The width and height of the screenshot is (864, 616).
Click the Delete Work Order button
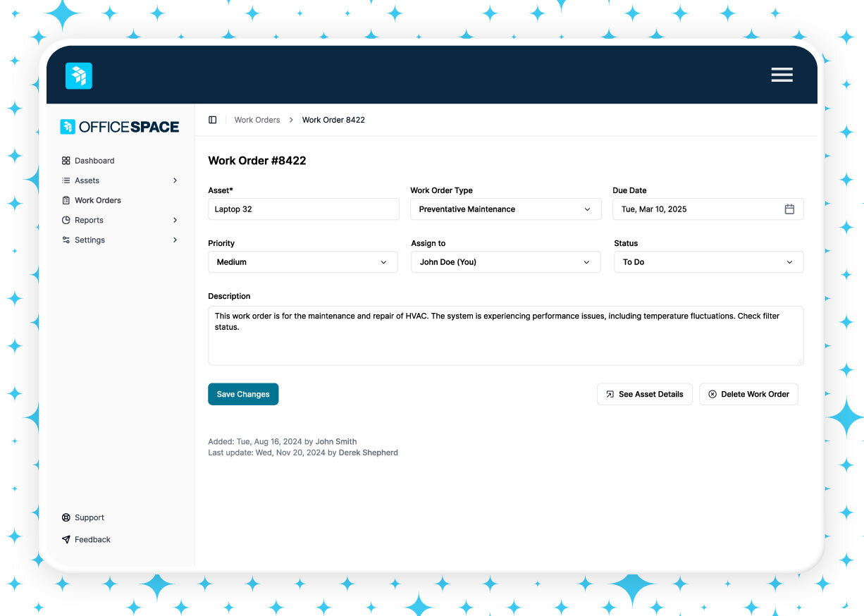(x=748, y=394)
